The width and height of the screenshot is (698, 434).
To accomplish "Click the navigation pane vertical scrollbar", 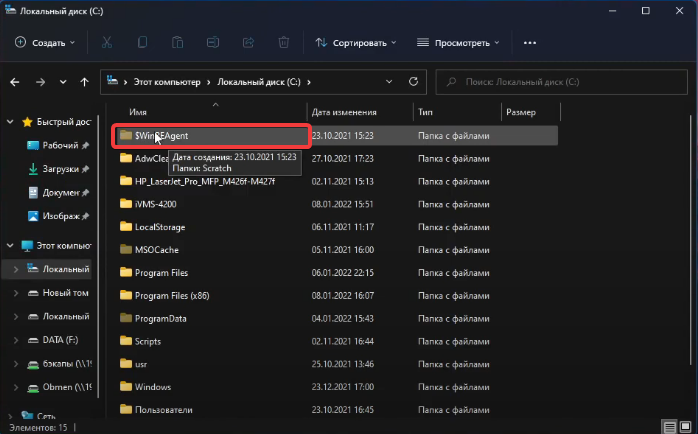I will click(x=98, y=257).
